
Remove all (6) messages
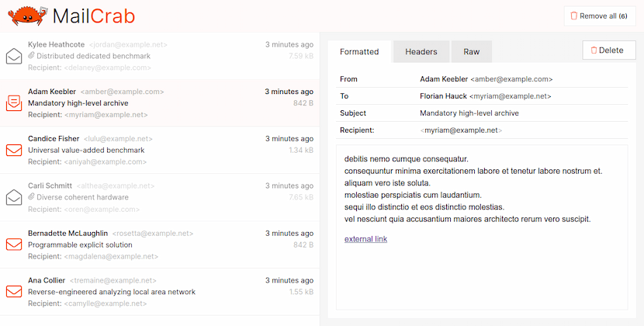(x=600, y=16)
